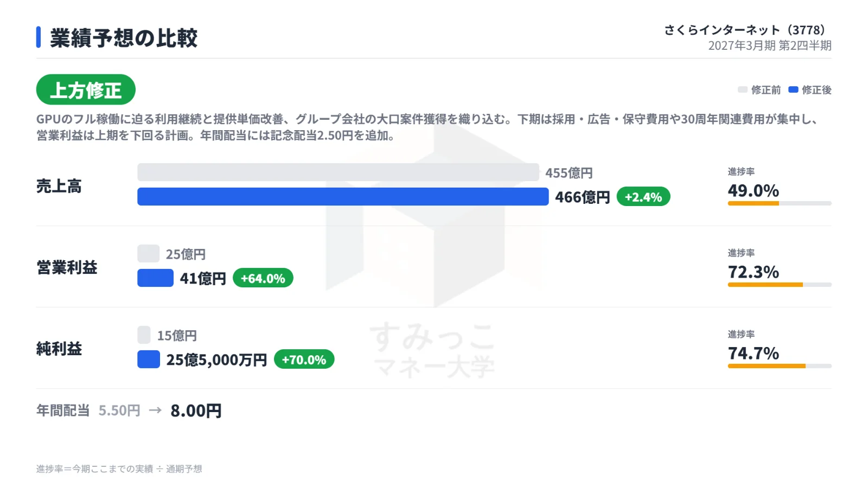
Task: Click the blue 466億円 revenue bar
Action: (343, 196)
